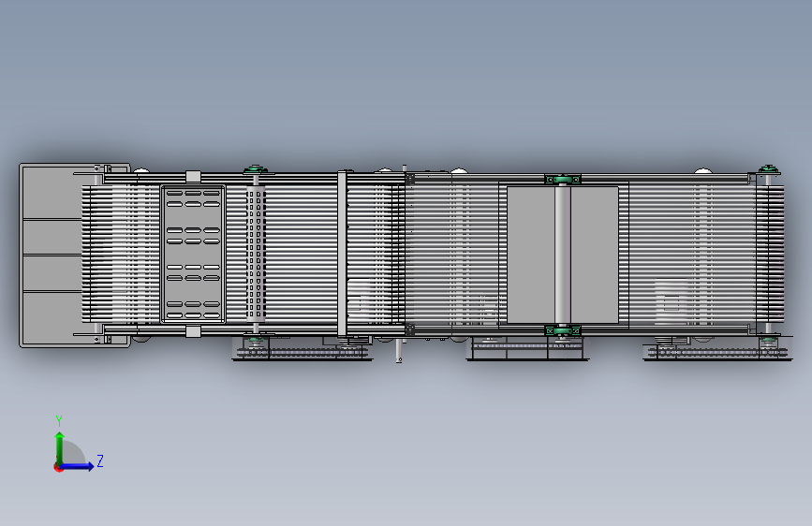Pick the perforated vertical roller beside slotted plate
This screenshot has height=526, width=812.
tap(256, 255)
